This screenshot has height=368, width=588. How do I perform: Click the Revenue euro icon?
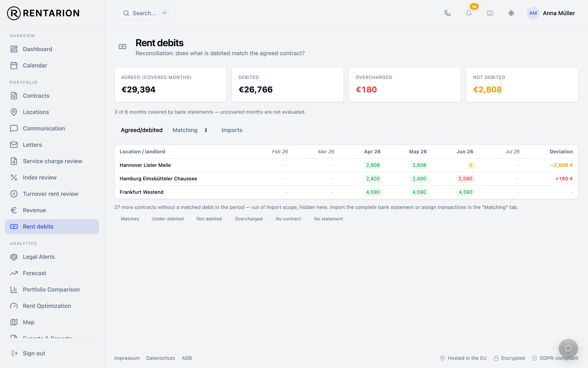(x=14, y=210)
